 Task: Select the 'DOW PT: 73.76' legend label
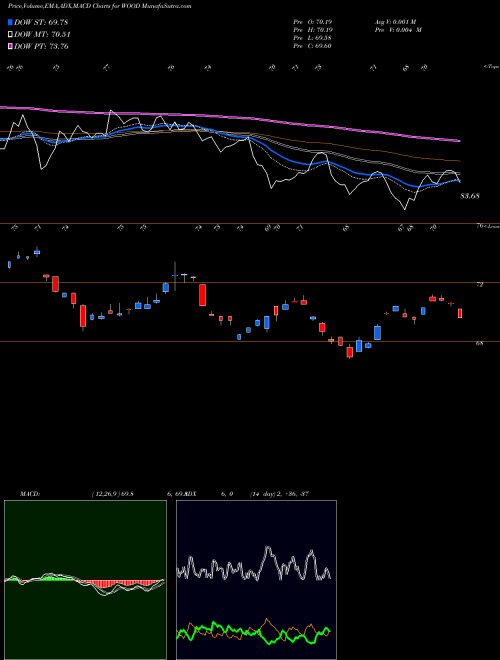(41, 46)
